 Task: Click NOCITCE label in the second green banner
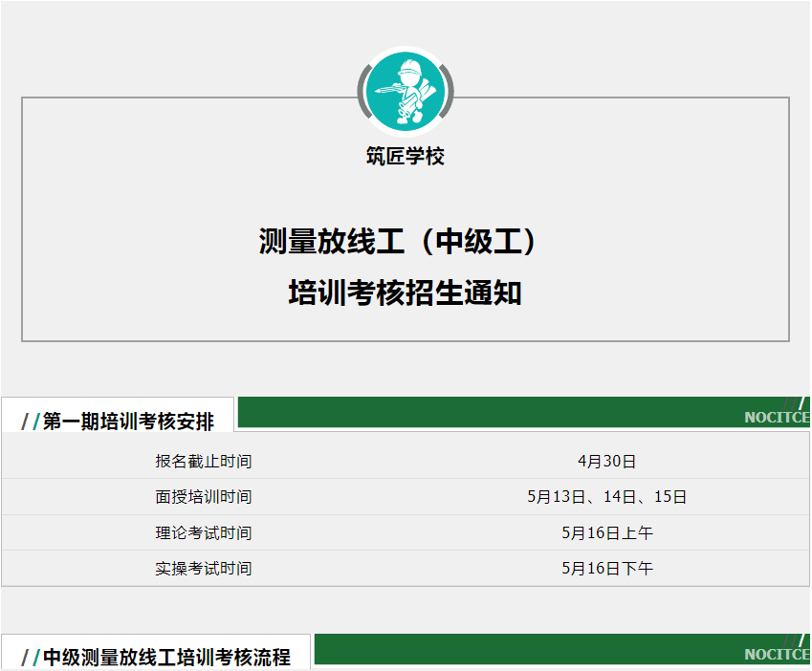pos(776,655)
